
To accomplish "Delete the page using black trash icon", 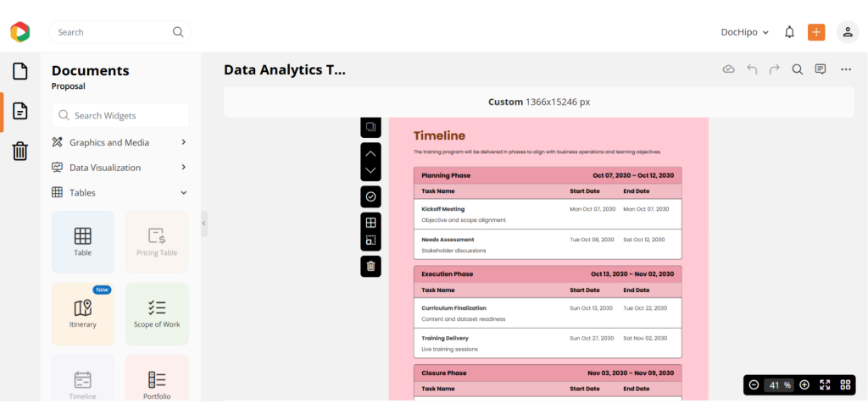I will pos(370,266).
